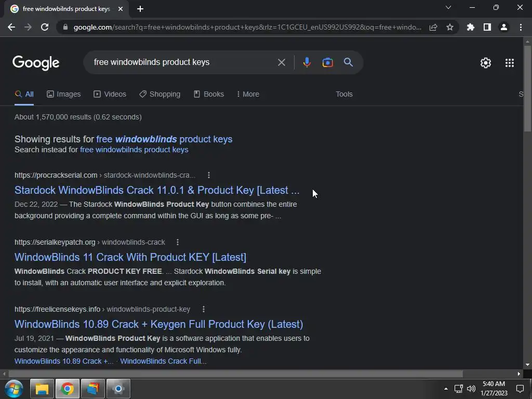Open options for procrackserial.com result
Screen dimensions: 532x399
click(x=209, y=175)
